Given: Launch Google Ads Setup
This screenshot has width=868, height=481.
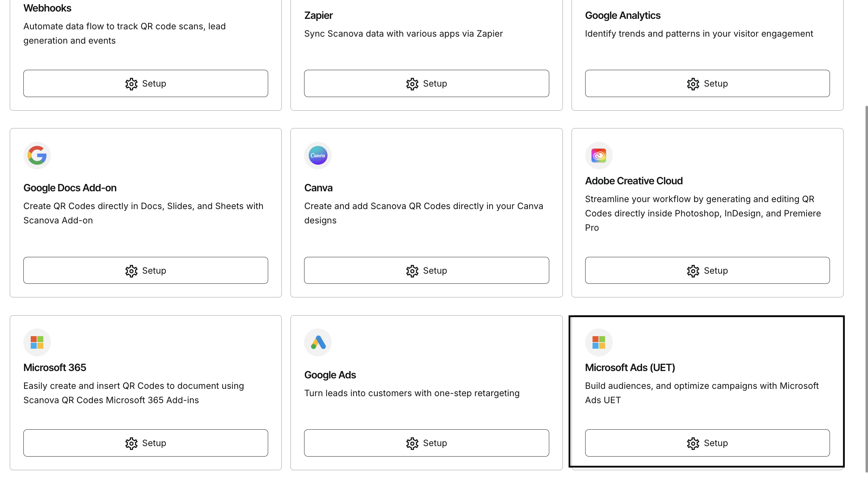Looking at the screenshot, I should [426, 443].
